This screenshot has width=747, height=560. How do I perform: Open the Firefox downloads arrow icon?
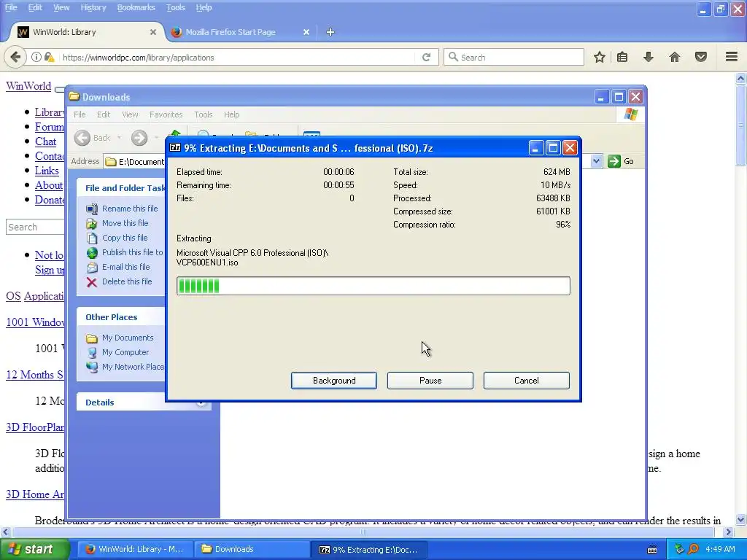point(649,57)
